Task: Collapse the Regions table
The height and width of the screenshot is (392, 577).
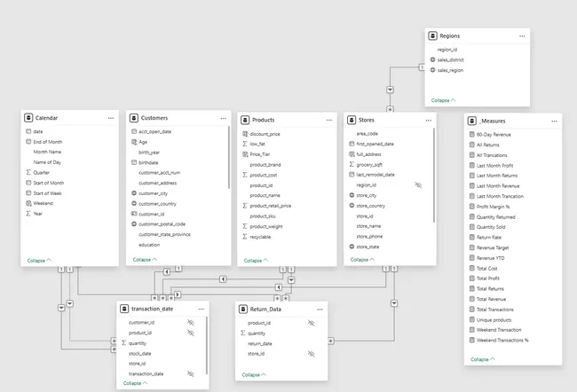Action: tap(444, 100)
